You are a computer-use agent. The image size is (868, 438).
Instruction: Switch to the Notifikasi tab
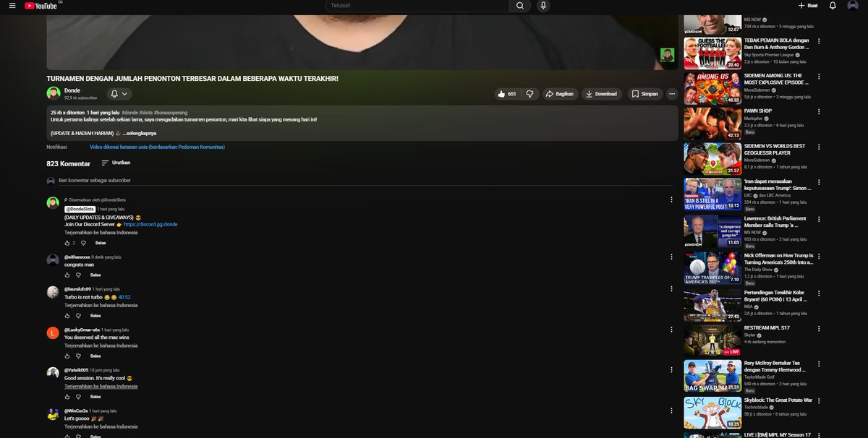click(57, 146)
